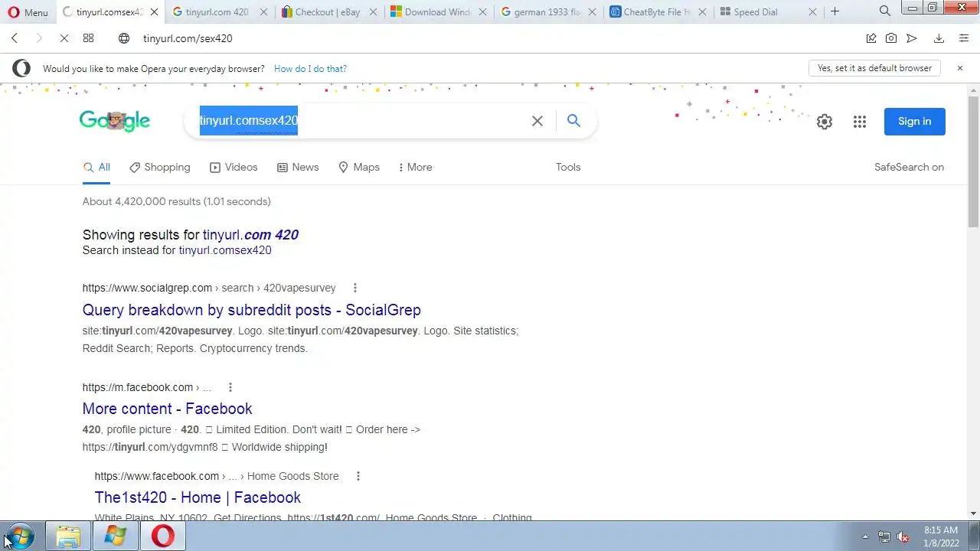Click the forward navigation arrow
This screenshot has width=980, height=551.
click(39, 38)
